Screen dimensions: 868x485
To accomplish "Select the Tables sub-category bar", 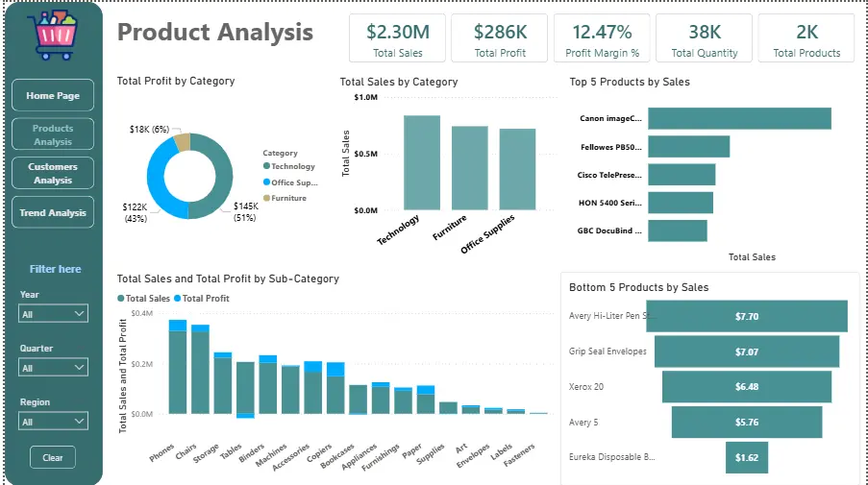I will coord(245,388).
